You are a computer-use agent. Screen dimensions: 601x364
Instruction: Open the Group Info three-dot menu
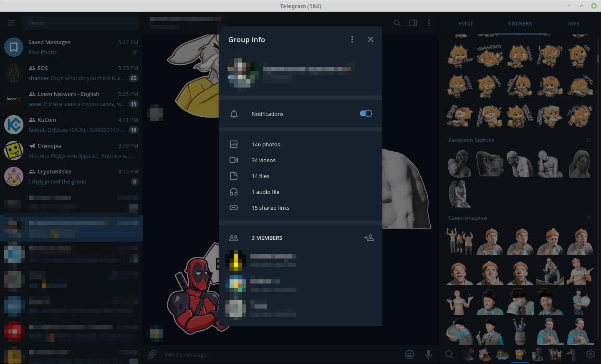coord(352,39)
